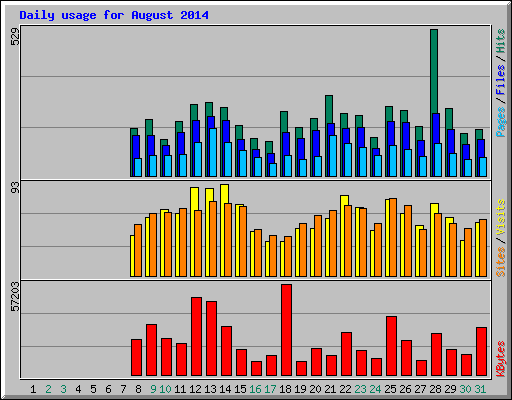Click the day '17' axis label
Viewport: 512px width, 400px height.
click(270, 389)
